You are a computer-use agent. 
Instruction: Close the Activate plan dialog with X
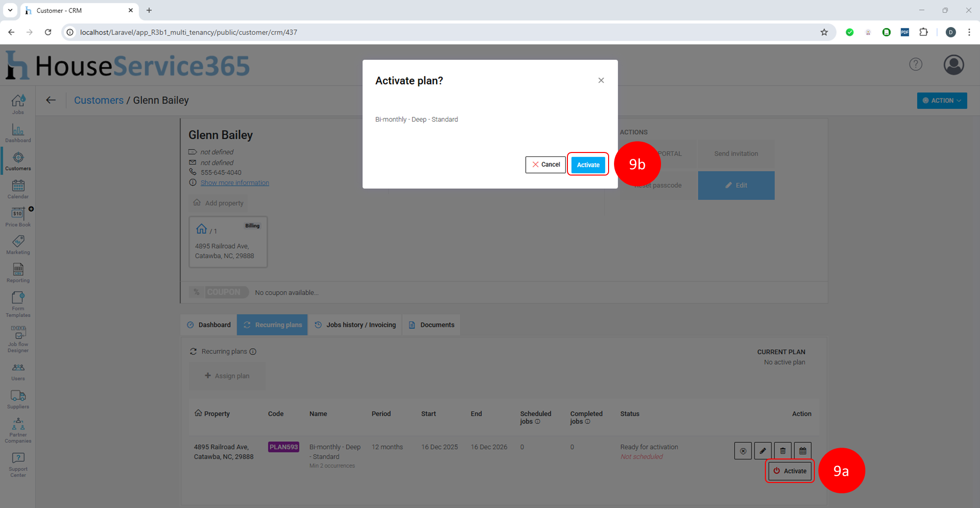click(601, 80)
